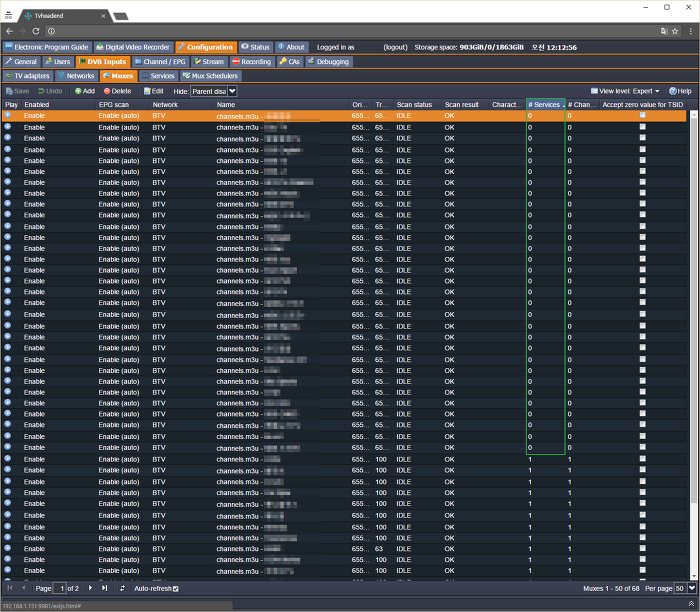Open the Channel / EPG tab
The image size is (700, 612).
pyautogui.click(x=160, y=62)
